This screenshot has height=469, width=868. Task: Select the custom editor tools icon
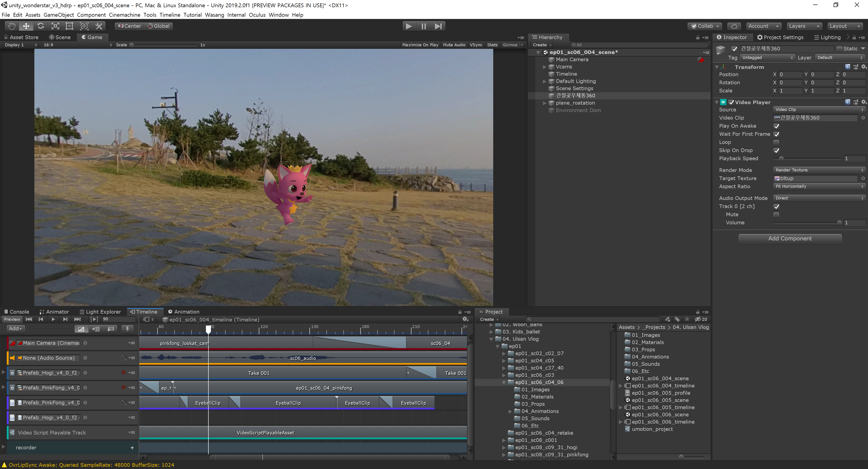coord(99,26)
